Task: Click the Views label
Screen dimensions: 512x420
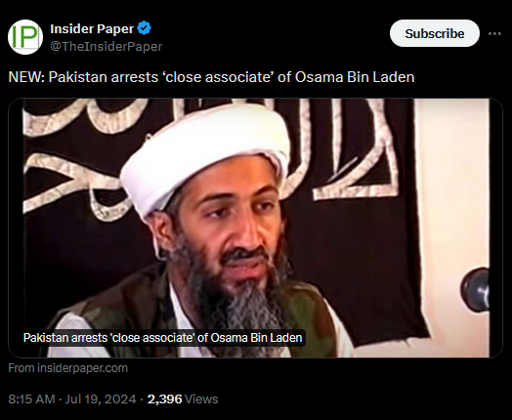Action: point(201,399)
